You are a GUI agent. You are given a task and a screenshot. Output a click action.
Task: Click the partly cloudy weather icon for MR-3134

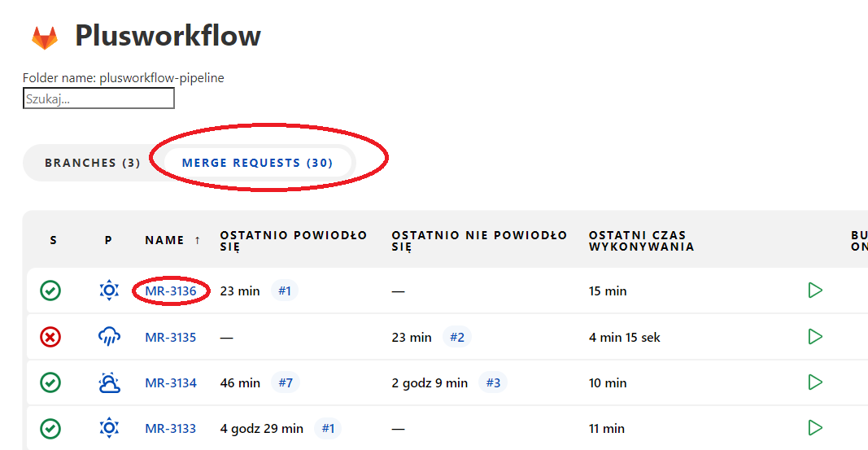[109, 382]
